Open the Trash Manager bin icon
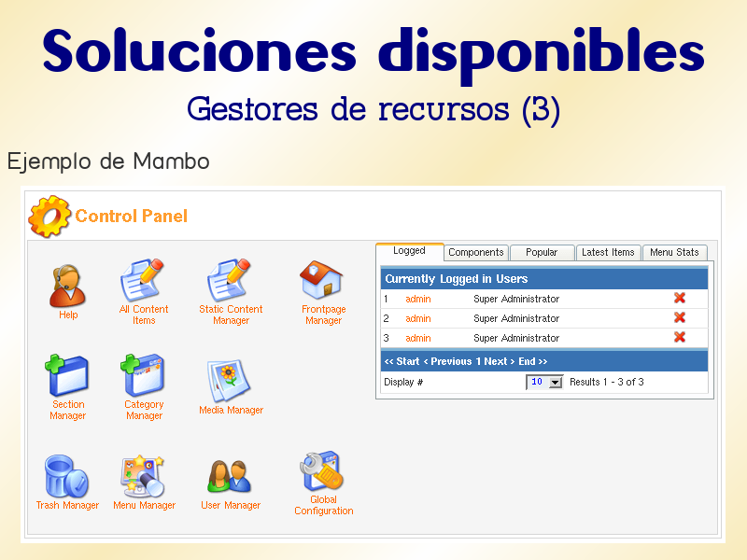 tap(66, 476)
